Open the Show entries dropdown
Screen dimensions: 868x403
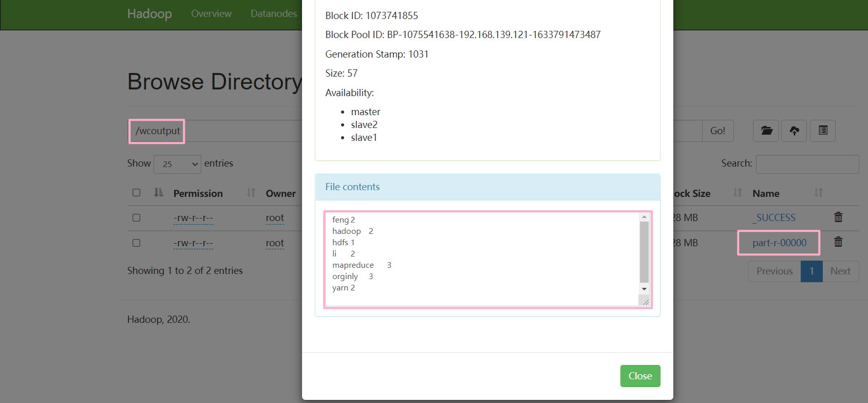[x=177, y=164]
